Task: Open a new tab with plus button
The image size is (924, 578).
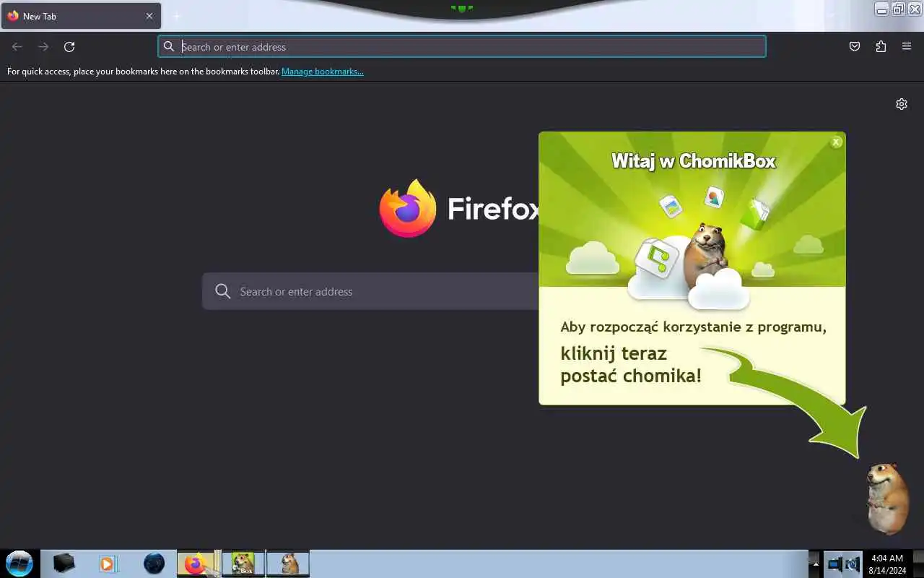Action: [x=177, y=16]
